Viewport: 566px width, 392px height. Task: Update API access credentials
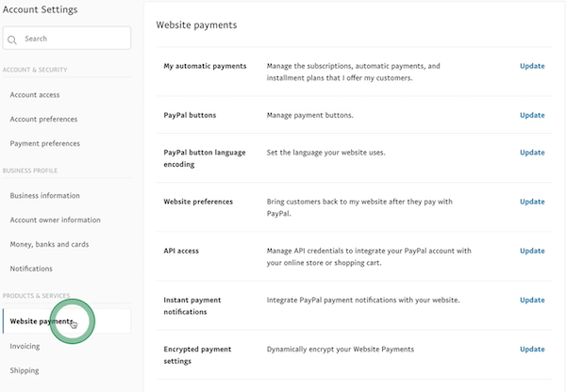click(x=532, y=251)
